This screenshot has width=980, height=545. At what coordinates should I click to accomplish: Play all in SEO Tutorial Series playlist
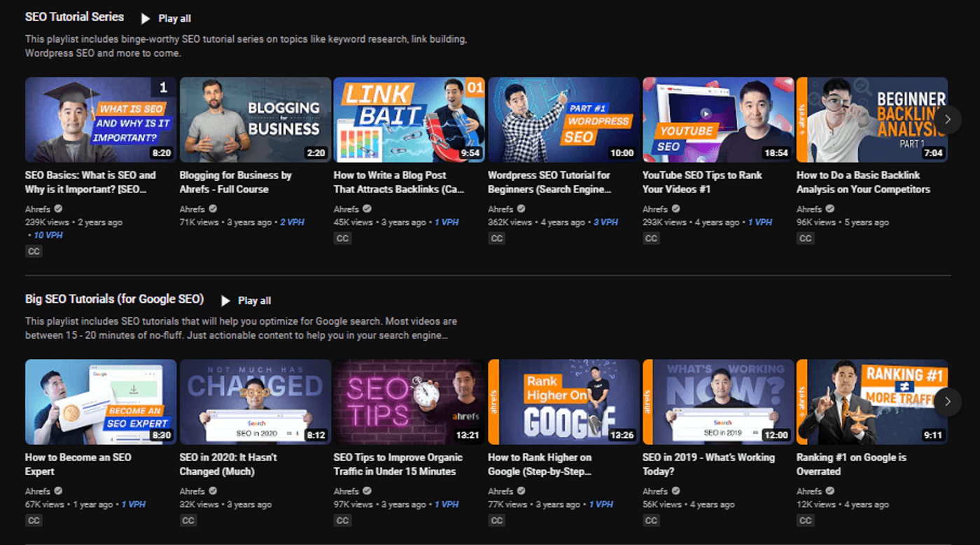point(166,18)
